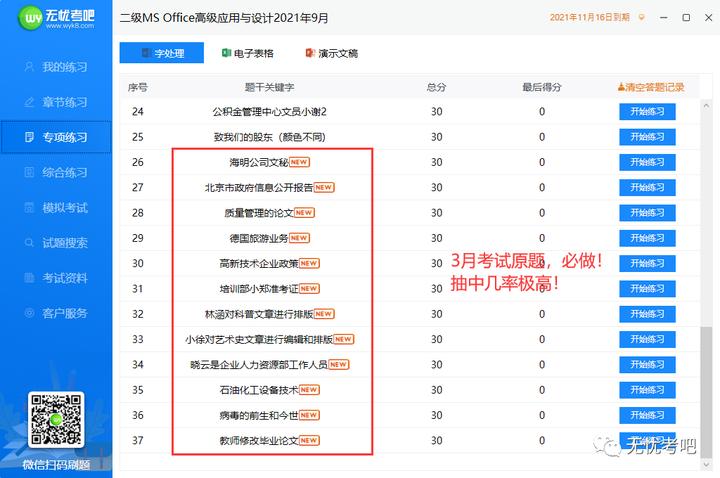This screenshot has width=720, height=478.
Task: Start practice for row 28 质量管理的论文
Action: coord(647,213)
